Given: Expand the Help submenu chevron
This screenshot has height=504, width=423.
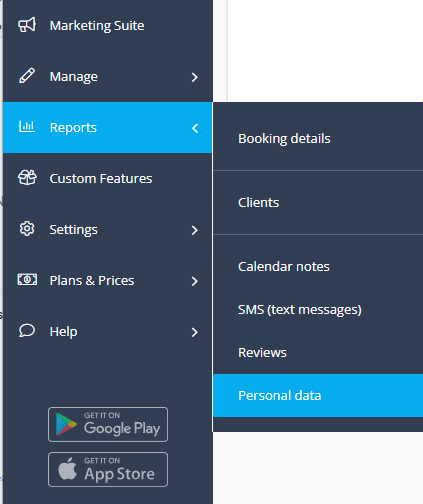Looking at the screenshot, I should pos(195,332).
